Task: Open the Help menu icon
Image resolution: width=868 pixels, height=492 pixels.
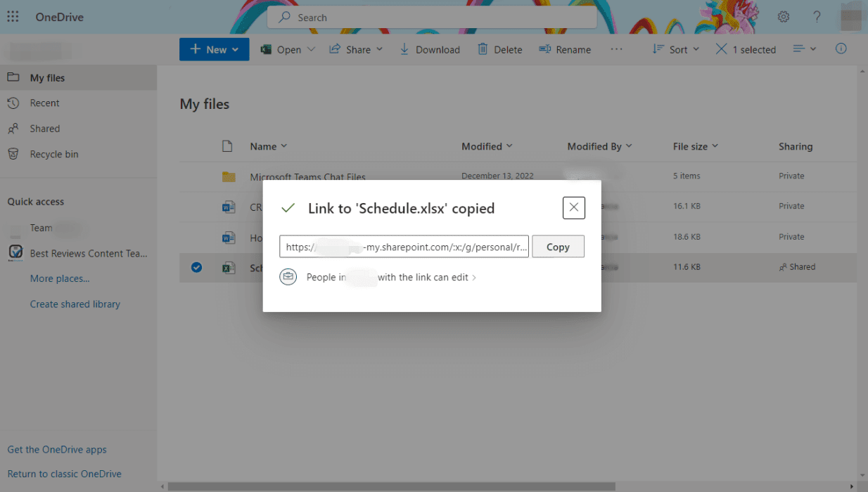Action: [817, 16]
